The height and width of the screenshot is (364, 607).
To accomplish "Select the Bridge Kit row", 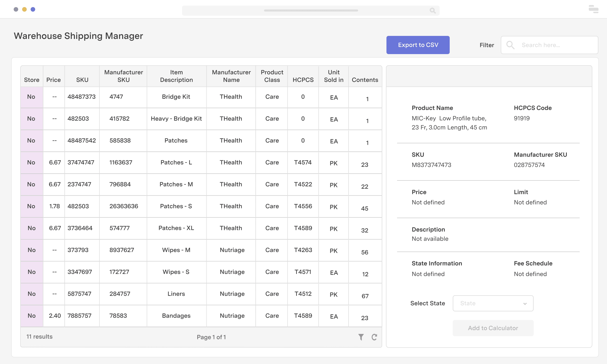I will pos(176,97).
